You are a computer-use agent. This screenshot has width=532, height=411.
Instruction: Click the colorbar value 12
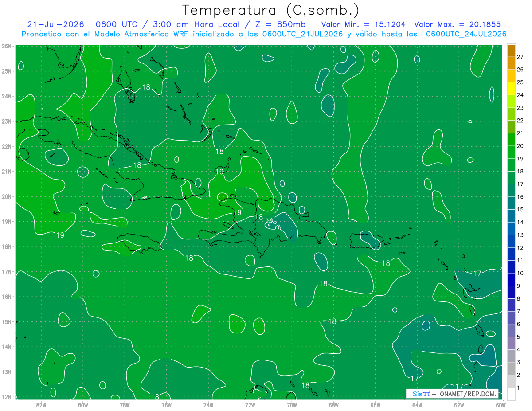coord(520,247)
